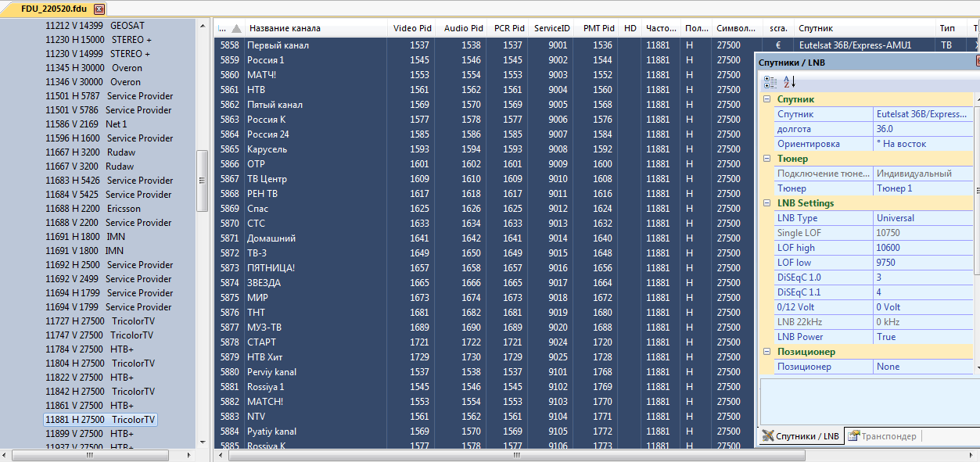The image size is (980, 462).
Task: Click the Спутник column header
Action: (x=863, y=28)
